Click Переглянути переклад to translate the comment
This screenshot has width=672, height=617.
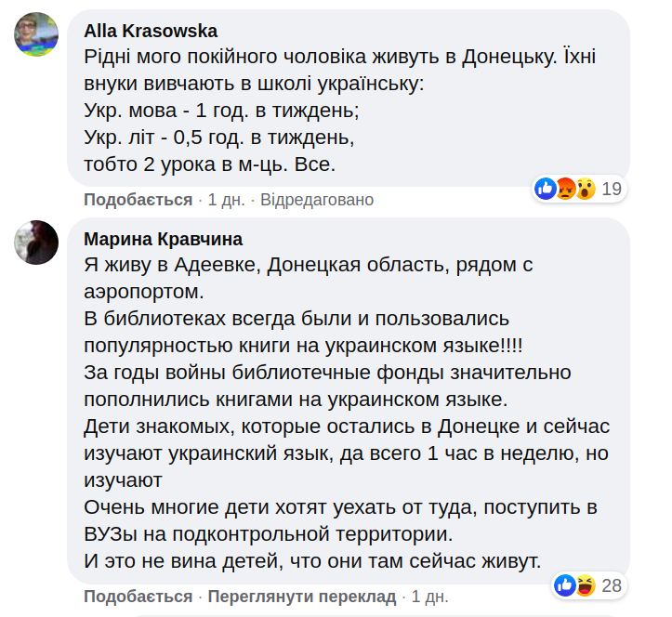pos(301,596)
